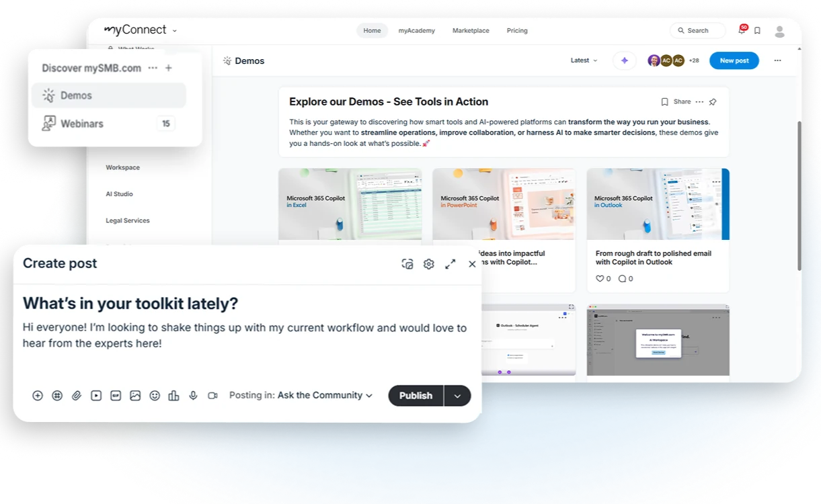Insert a GIF in the post

pos(116,396)
